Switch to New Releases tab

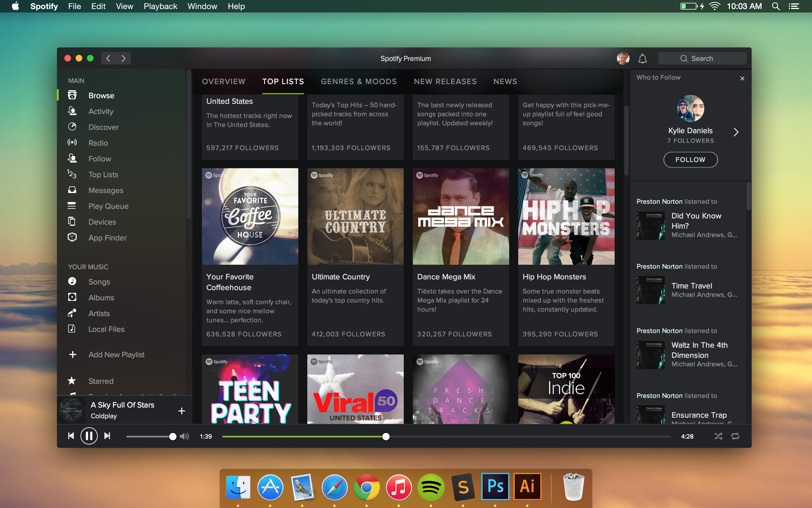(445, 81)
